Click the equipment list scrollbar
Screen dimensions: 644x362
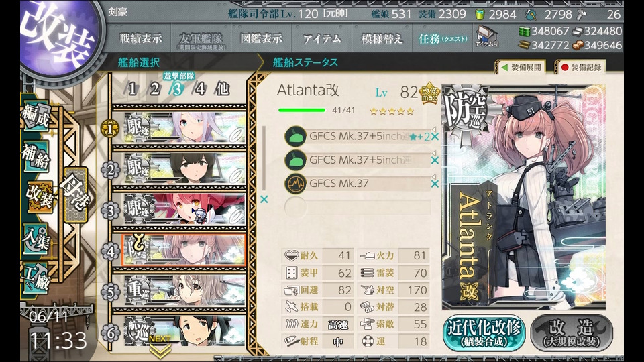click(264, 158)
